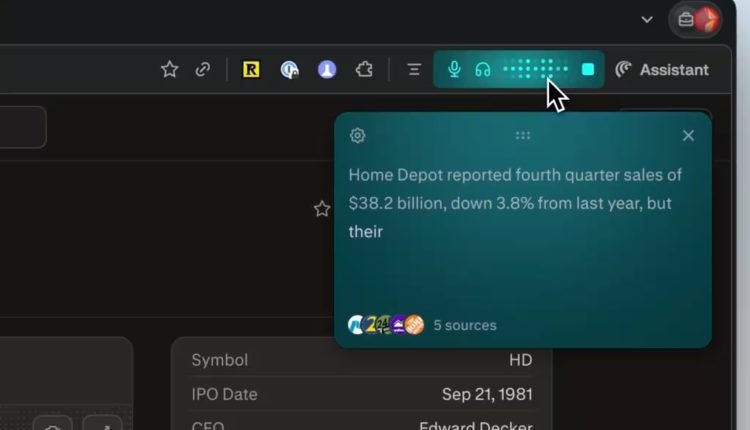Toggle the voice microphone icon
This screenshot has height=430, width=750.
click(x=454, y=69)
